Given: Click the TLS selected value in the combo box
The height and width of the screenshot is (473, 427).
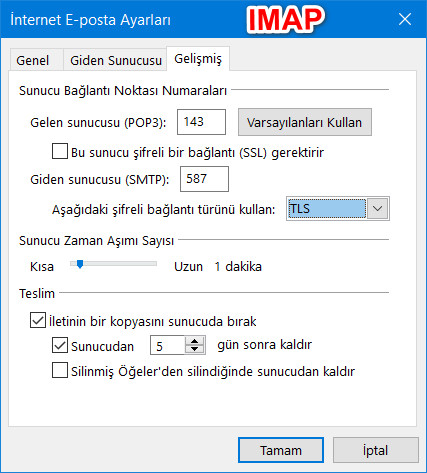Looking at the screenshot, I should coord(327,209).
